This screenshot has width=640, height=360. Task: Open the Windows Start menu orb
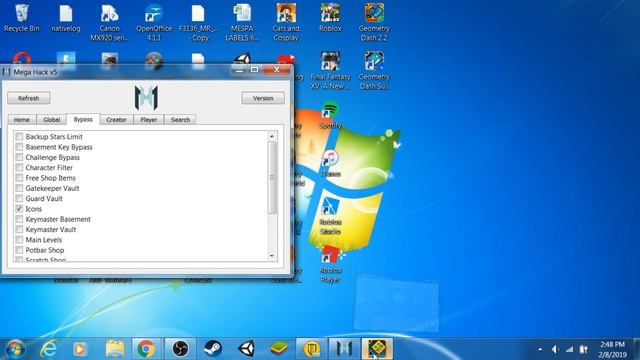tap(16, 349)
